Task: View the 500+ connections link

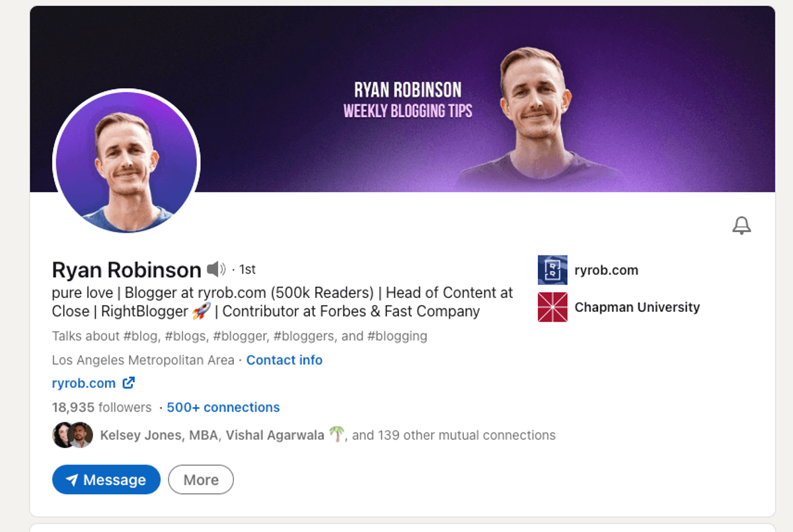Action: [223, 408]
